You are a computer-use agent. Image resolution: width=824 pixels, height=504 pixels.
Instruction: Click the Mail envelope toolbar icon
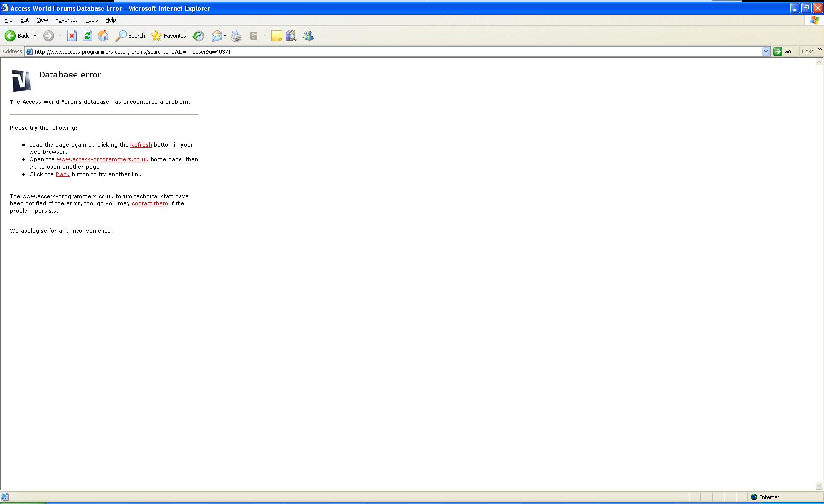pos(217,36)
